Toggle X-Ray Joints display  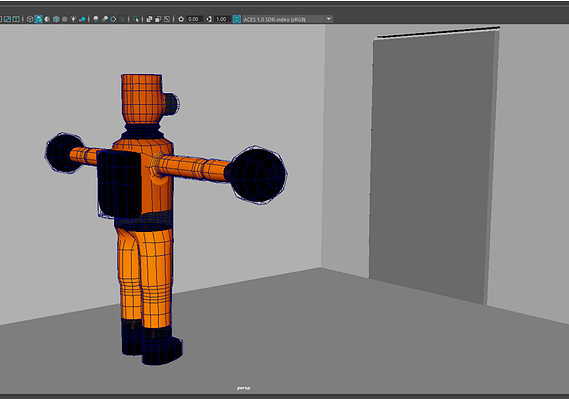(x=167, y=19)
